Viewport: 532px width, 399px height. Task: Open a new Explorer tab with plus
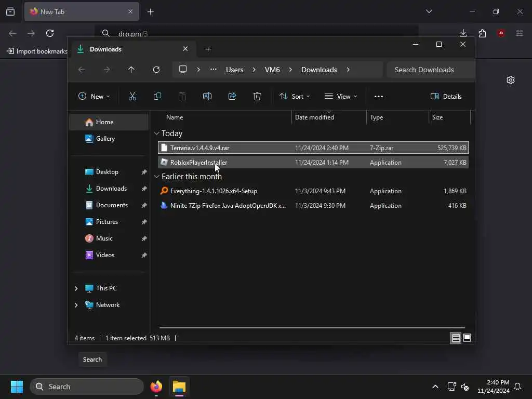coord(208,49)
